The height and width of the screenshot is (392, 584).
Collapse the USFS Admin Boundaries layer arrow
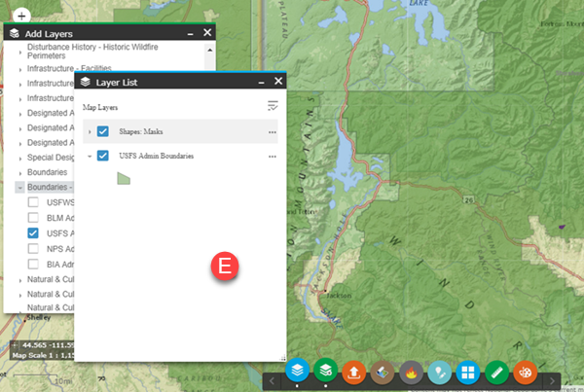tap(90, 157)
